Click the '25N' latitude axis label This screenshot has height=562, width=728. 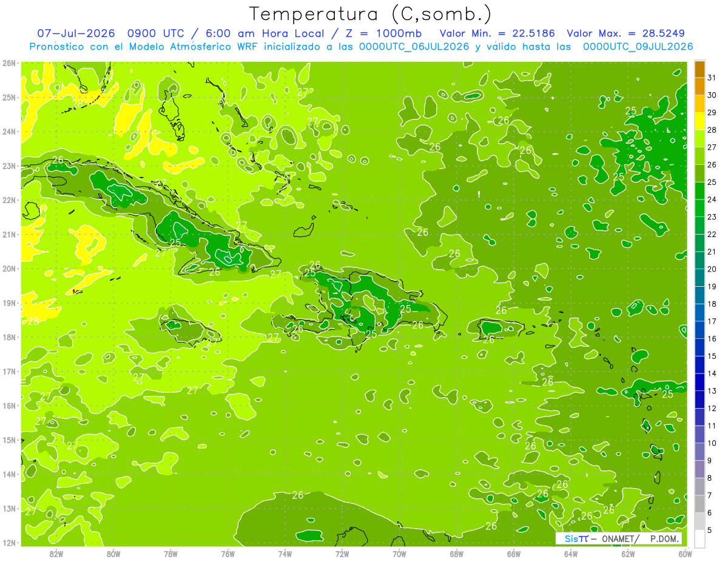tap(9, 97)
